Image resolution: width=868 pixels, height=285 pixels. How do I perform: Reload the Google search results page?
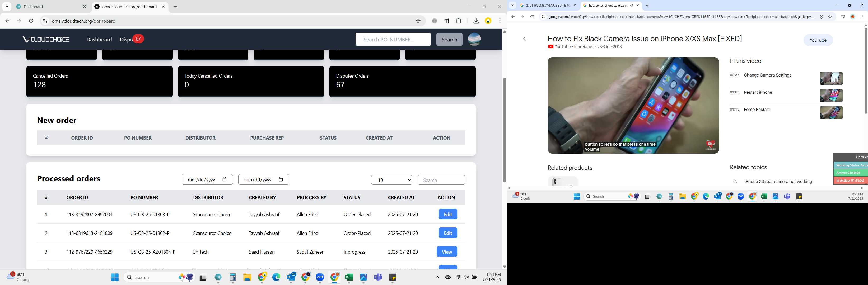click(x=532, y=17)
